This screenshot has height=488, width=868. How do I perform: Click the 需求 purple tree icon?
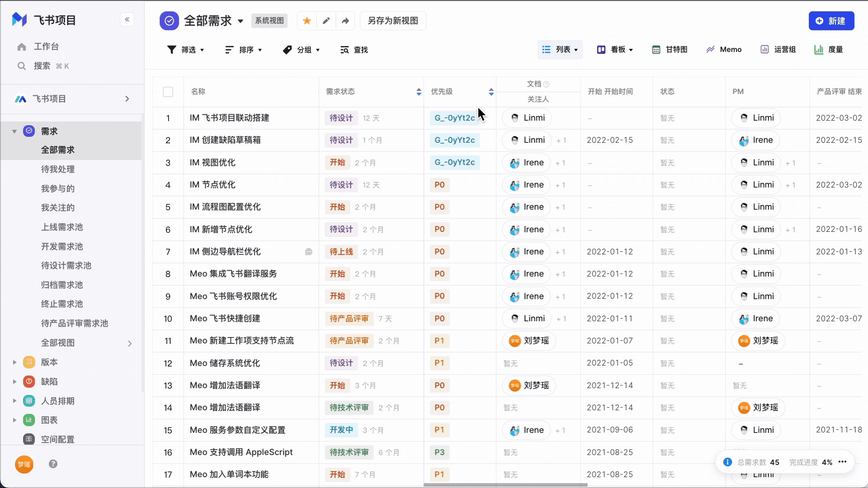tap(29, 131)
